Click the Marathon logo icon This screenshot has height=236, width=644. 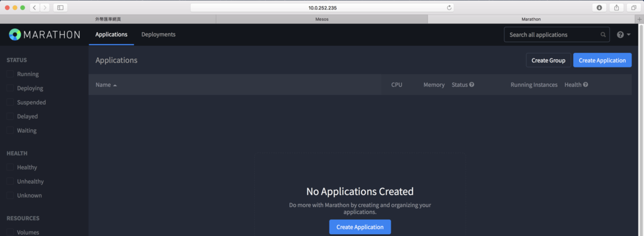tap(15, 35)
